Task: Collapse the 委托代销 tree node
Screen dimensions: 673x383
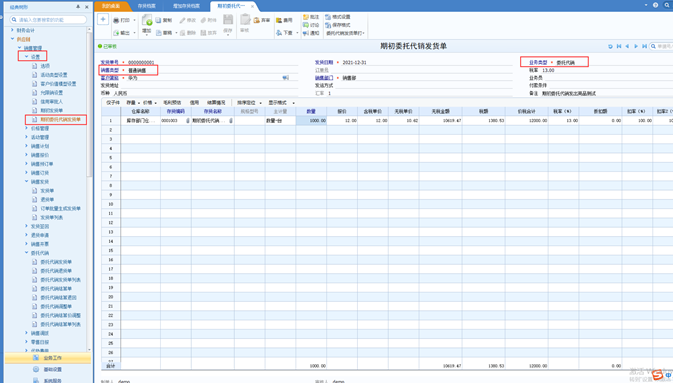Action: tap(27, 253)
